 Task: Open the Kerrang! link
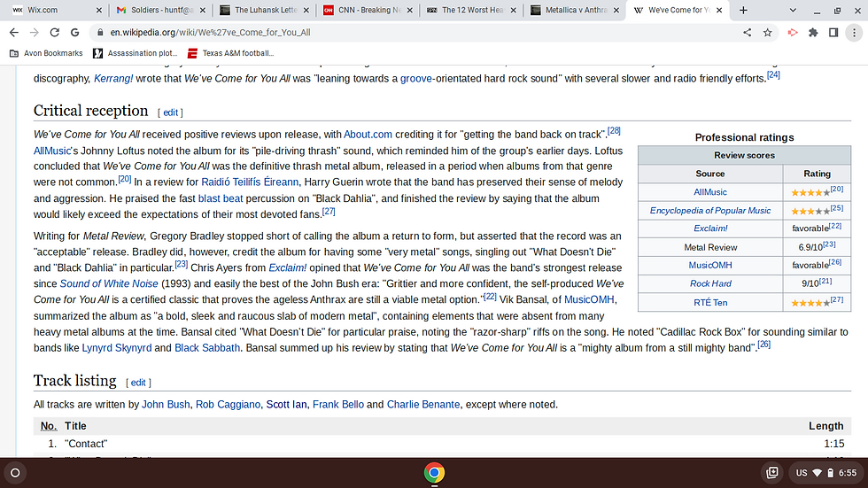tap(113, 79)
